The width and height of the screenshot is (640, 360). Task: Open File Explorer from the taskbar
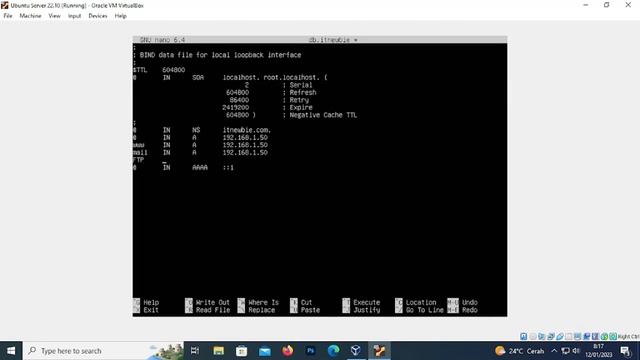click(218, 351)
